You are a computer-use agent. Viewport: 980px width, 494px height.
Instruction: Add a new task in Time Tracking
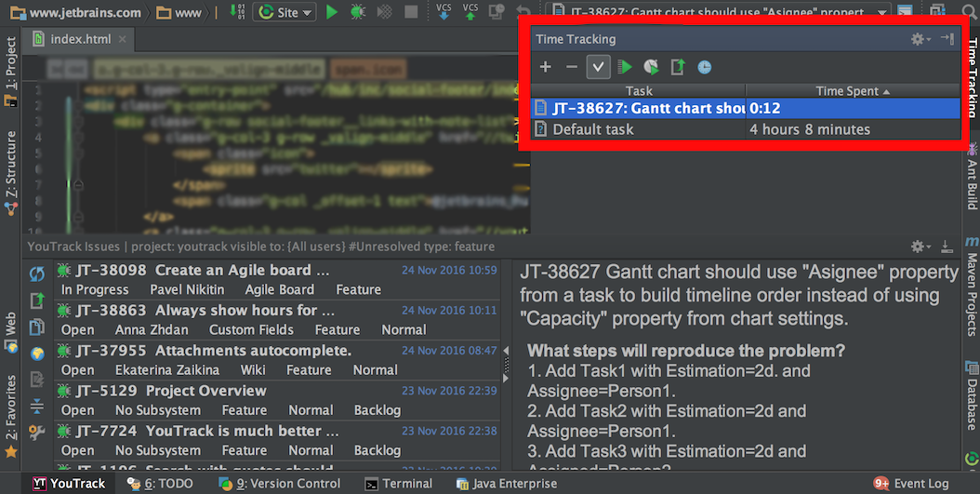pos(546,67)
